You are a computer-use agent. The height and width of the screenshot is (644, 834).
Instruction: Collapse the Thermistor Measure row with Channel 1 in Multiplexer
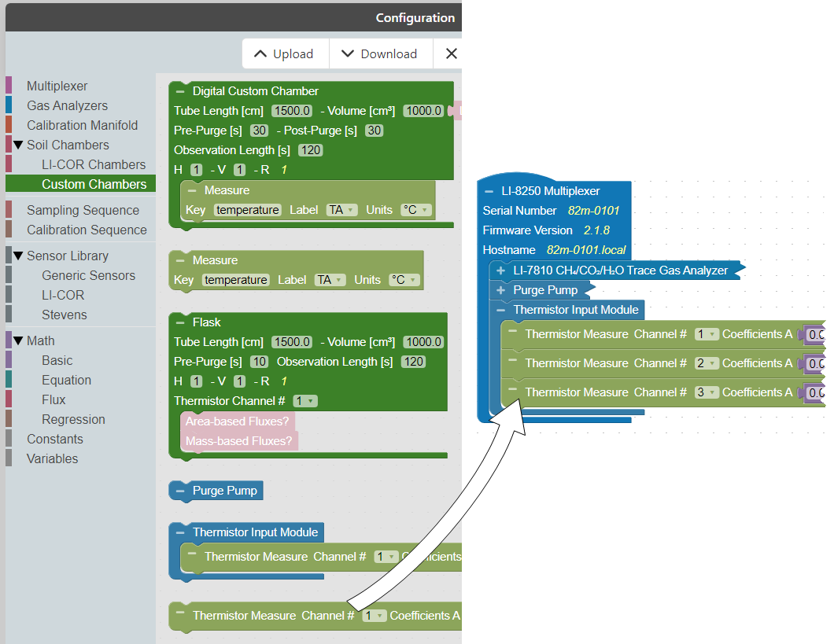[513, 331]
